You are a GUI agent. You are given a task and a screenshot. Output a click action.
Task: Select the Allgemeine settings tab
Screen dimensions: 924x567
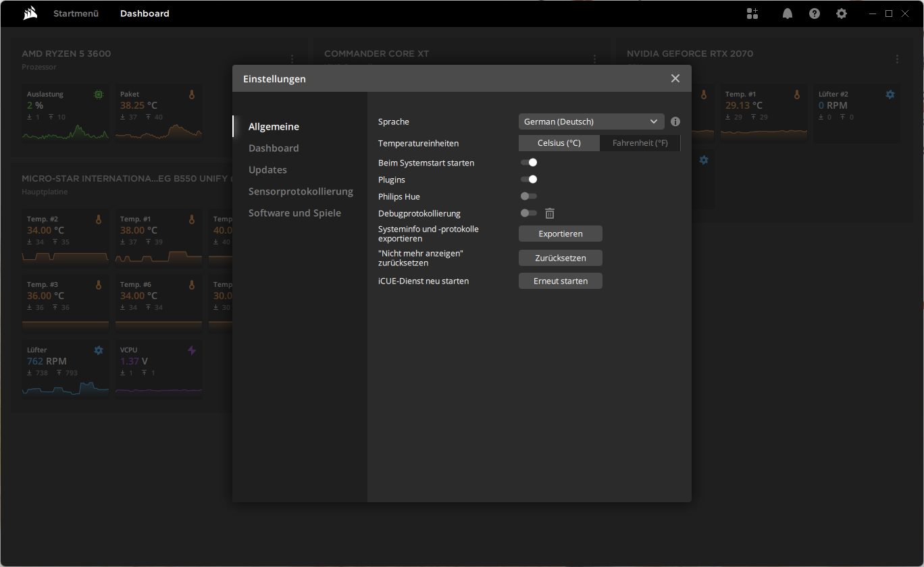point(274,126)
